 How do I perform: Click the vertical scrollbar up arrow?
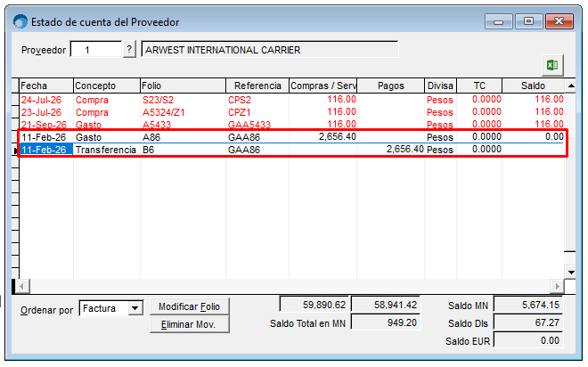[x=571, y=86]
